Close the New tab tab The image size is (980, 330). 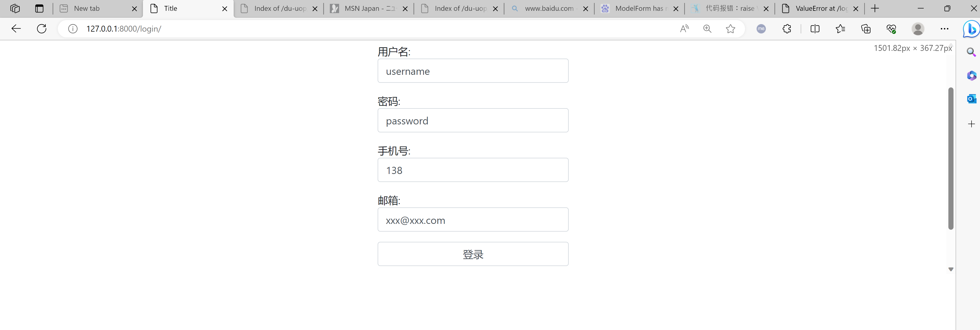click(x=134, y=9)
